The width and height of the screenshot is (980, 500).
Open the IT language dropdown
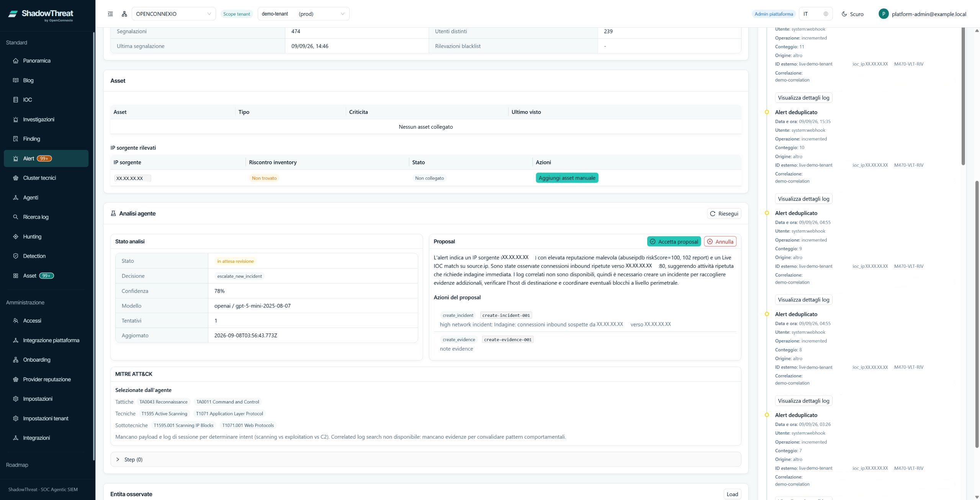pos(816,14)
